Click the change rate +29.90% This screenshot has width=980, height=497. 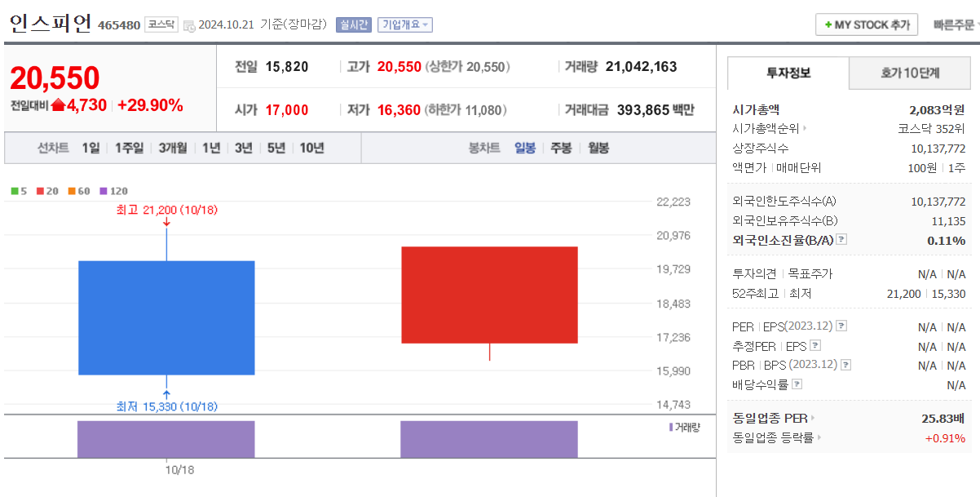tap(150, 105)
